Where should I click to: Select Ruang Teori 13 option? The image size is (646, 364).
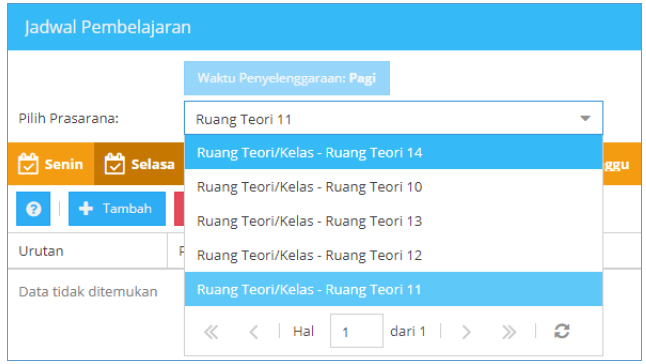tap(393, 221)
